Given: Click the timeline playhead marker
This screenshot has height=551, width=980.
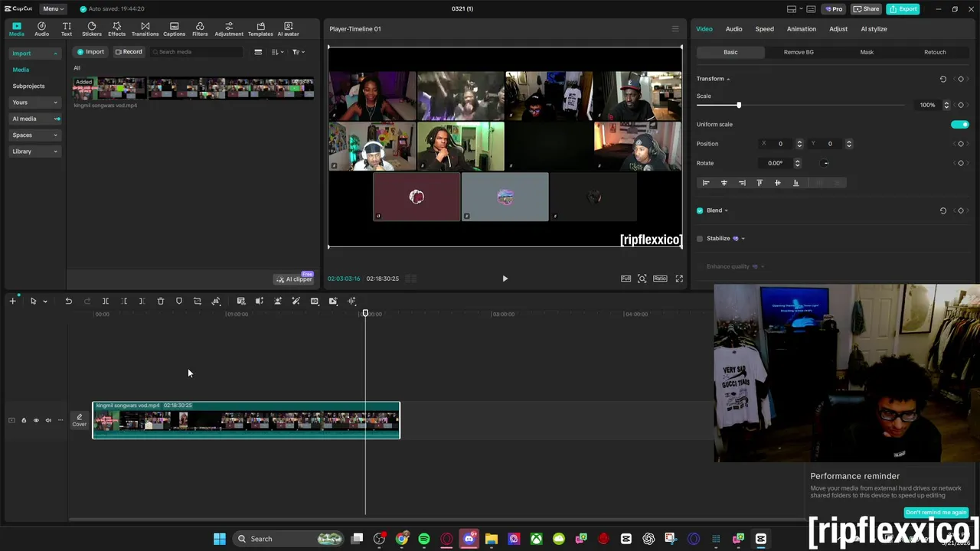Looking at the screenshot, I should pyautogui.click(x=365, y=314).
